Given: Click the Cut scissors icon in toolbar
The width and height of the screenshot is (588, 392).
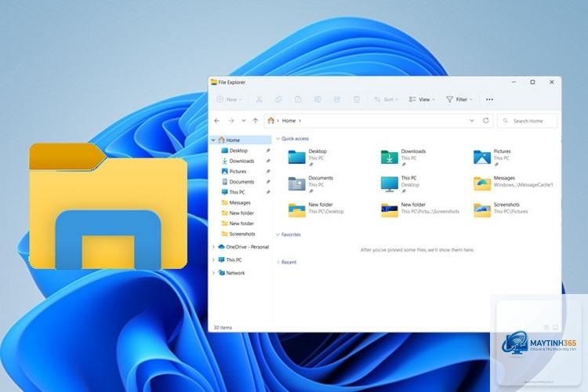Looking at the screenshot, I should [x=259, y=100].
